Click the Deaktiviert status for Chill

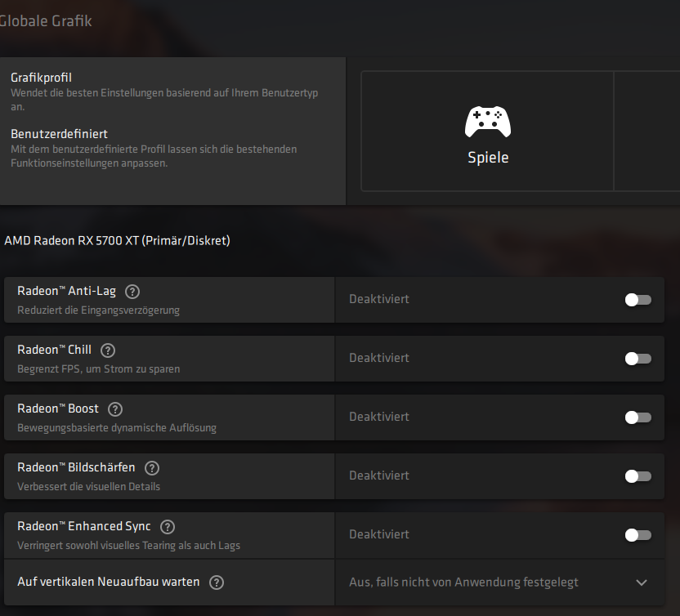tap(379, 358)
